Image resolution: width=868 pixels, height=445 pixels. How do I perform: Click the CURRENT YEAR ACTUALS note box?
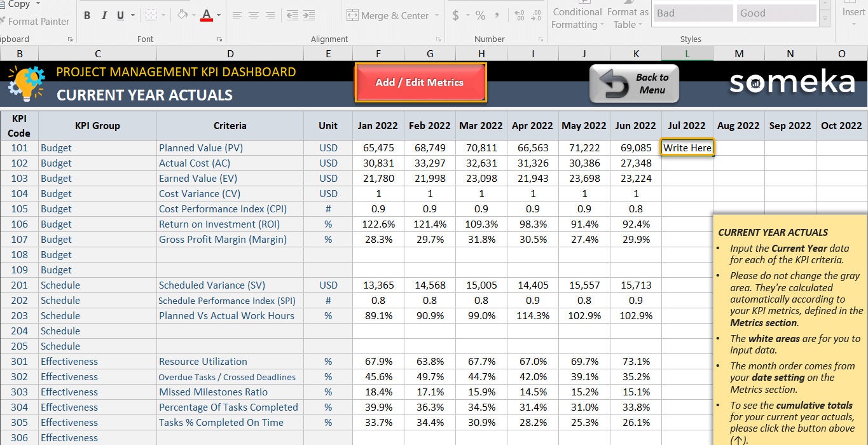tap(790, 330)
